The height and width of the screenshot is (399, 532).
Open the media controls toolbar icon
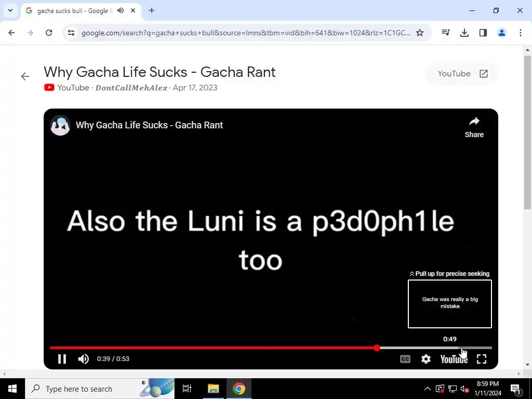point(446,33)
